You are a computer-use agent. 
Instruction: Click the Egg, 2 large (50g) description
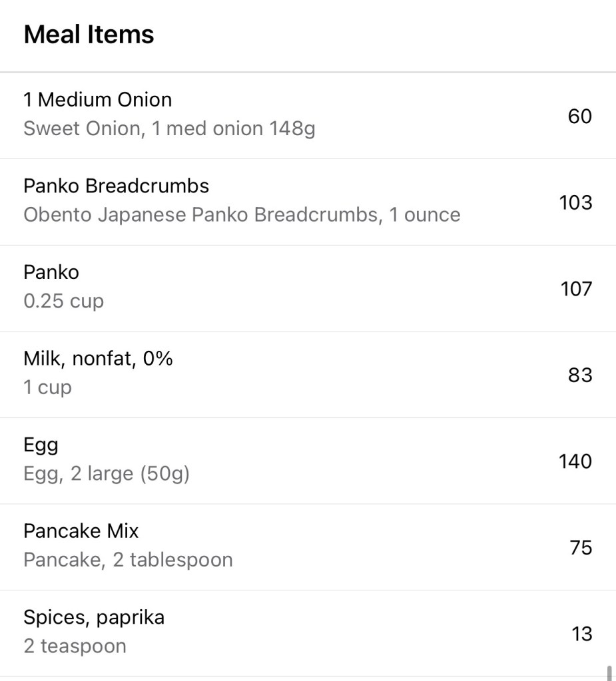point(107,474)
